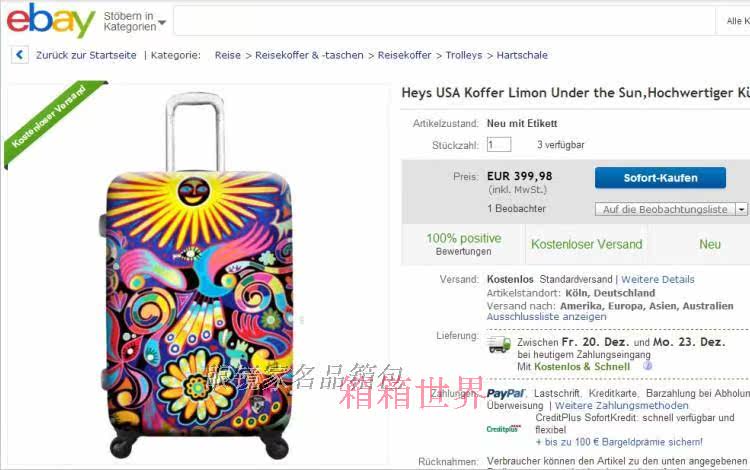Click the delivery truck icon
Screen dimensions: 750x470
pos(499,344)
